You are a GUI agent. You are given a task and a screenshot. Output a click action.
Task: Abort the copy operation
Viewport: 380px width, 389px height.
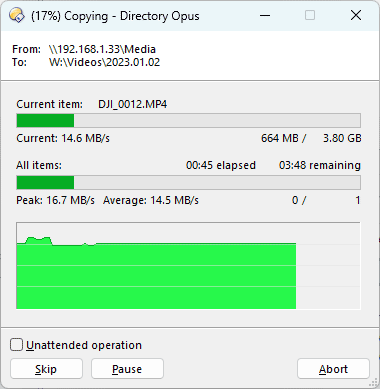tap(333, 369)
